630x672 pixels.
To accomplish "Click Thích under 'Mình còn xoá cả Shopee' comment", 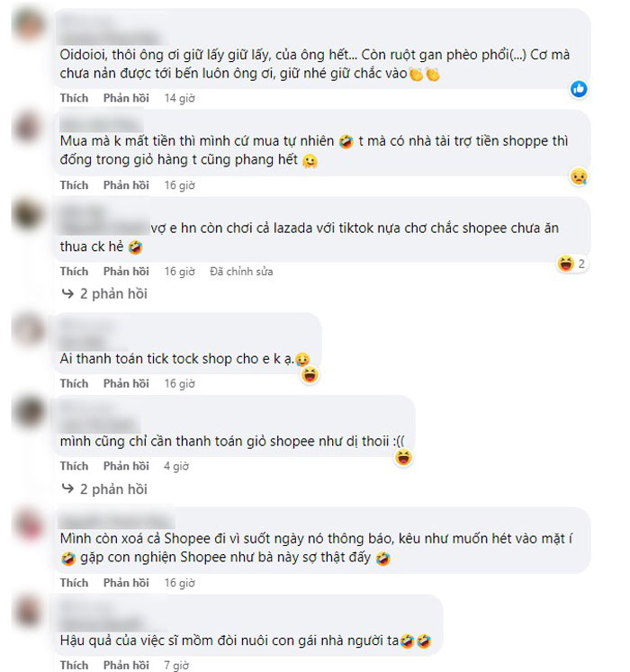I will coord(74,583).
